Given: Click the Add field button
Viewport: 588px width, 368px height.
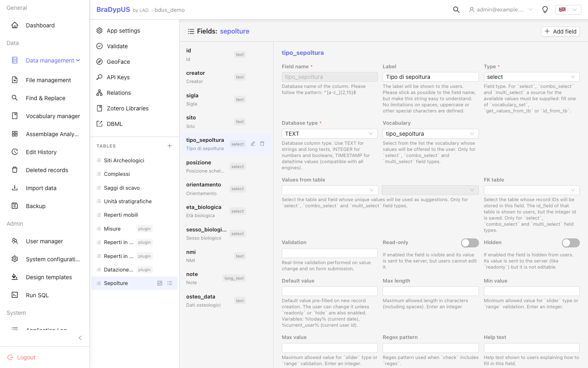Looking at the screenshot, I should 560,31.
